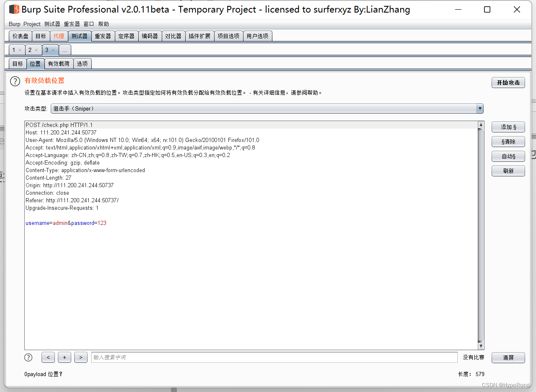Close Intruder tab 3
The width and height of the screenshot is (536, 392).
click(x=53, y=50)
